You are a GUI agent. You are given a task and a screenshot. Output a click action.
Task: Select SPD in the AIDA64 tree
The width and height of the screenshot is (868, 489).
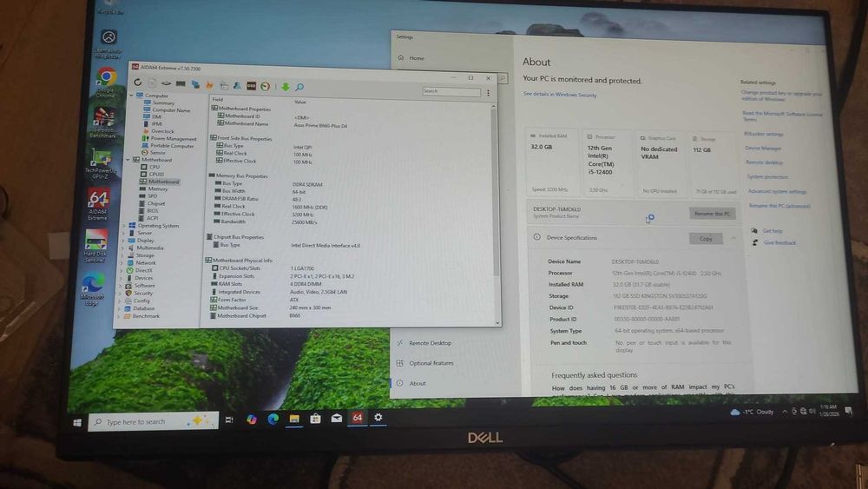pyautogui.click(x=152, y=196)
